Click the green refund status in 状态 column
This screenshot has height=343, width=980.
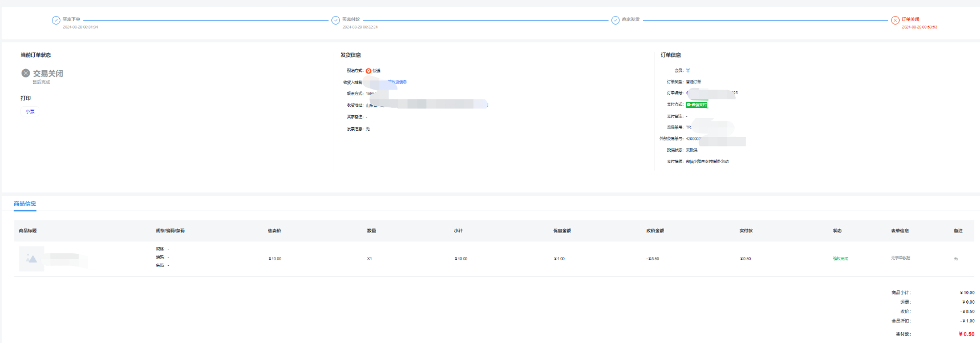840,259
